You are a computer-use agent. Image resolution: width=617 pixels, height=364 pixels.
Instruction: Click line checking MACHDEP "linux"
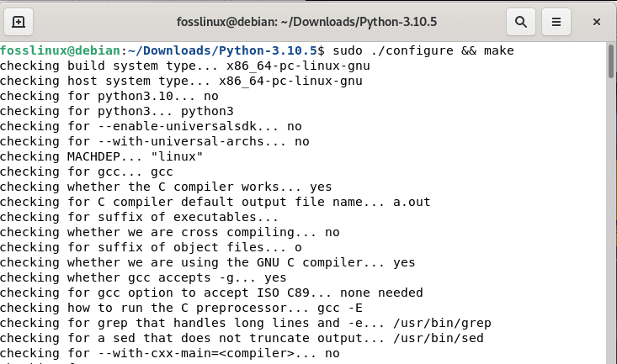[x=102, y=156]
